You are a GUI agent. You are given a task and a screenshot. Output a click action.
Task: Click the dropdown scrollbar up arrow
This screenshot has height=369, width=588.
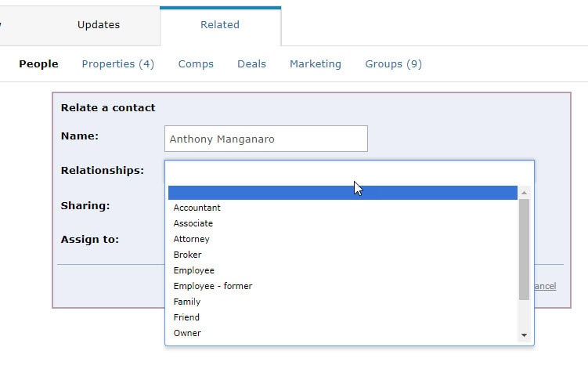[525, 193]
